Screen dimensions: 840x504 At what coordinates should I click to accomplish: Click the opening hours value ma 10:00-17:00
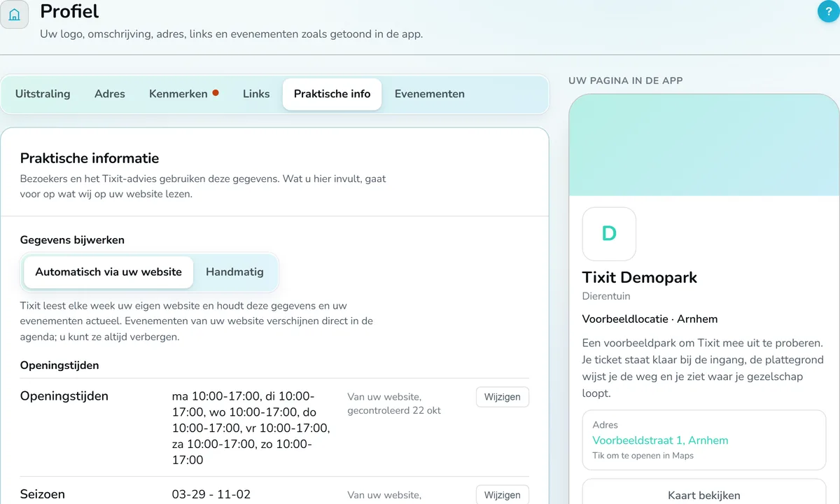coord(251,428)
